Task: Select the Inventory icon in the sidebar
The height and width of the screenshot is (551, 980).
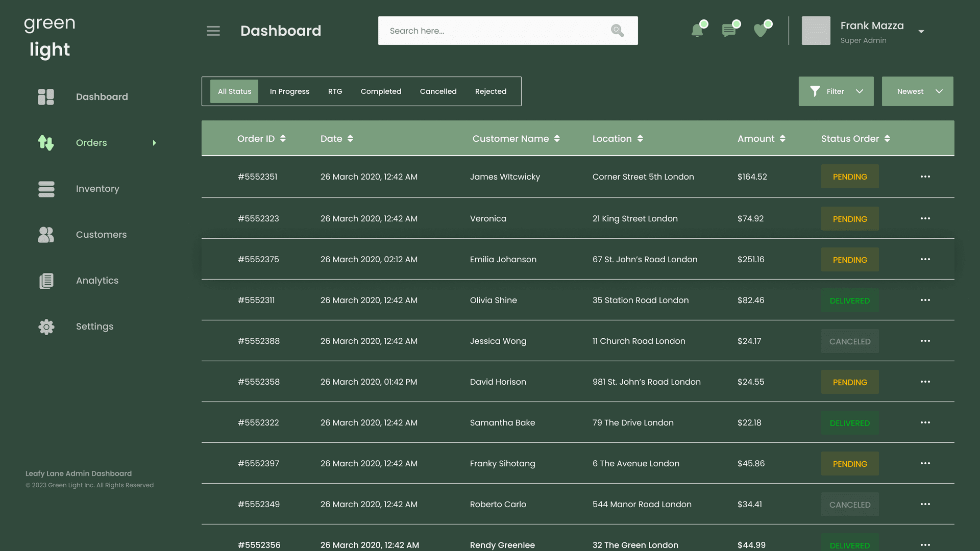Action: coord(46,189)
